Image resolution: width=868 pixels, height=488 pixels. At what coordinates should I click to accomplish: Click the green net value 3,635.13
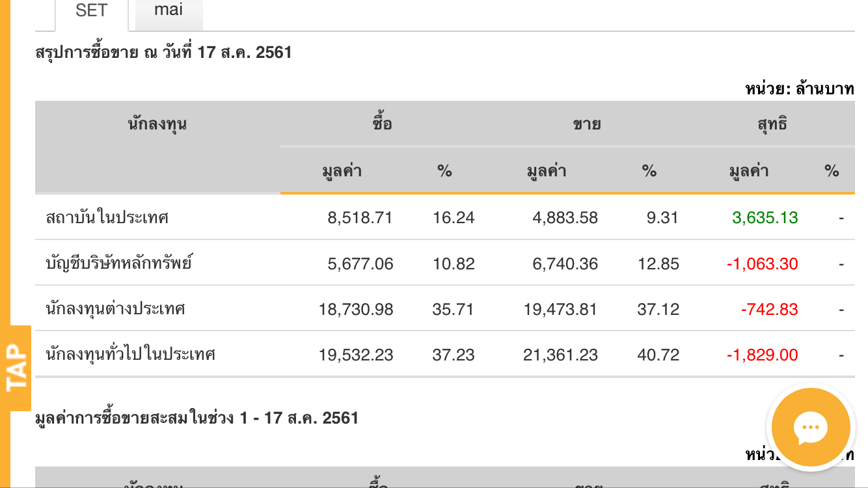(765, 217)
